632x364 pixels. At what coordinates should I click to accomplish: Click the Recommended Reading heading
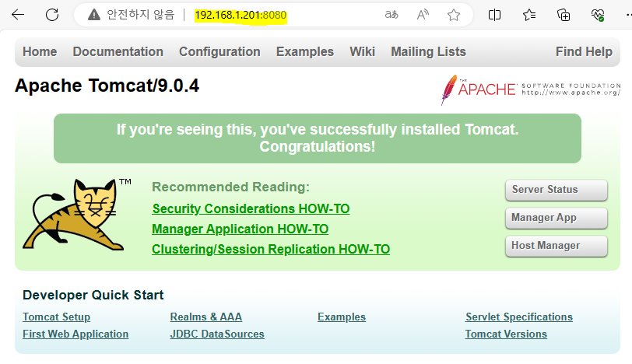[230, 187]
